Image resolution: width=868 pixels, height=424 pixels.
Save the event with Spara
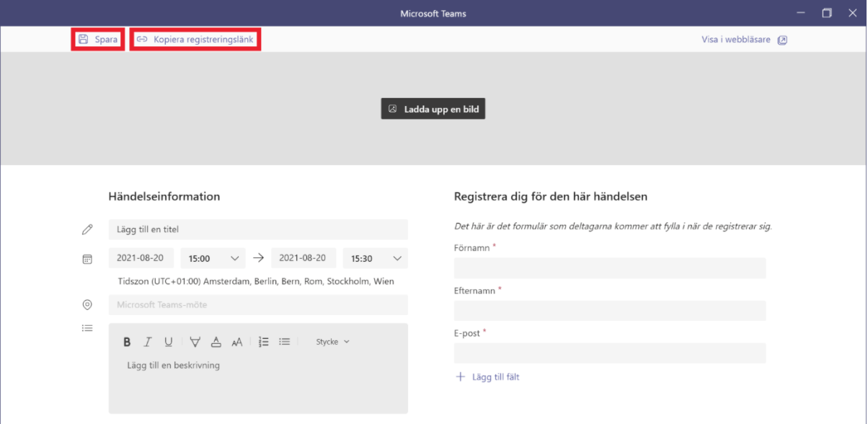coord(98,40)
